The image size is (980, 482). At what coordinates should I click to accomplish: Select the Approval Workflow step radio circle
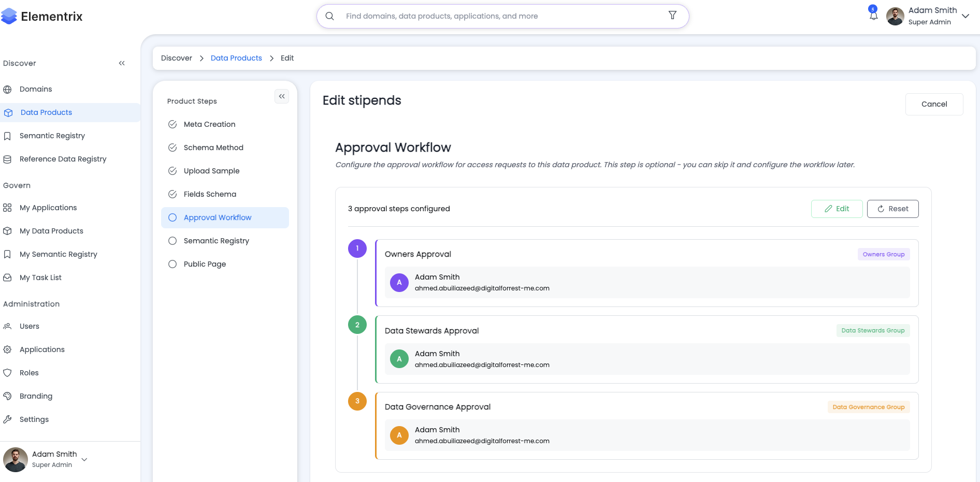pyautogui.click(x=172, y=217)
